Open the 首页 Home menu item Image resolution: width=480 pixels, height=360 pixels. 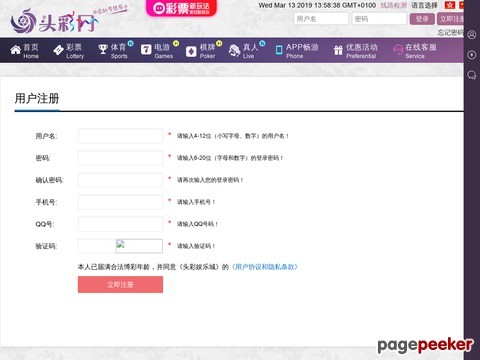coord(24,51)
